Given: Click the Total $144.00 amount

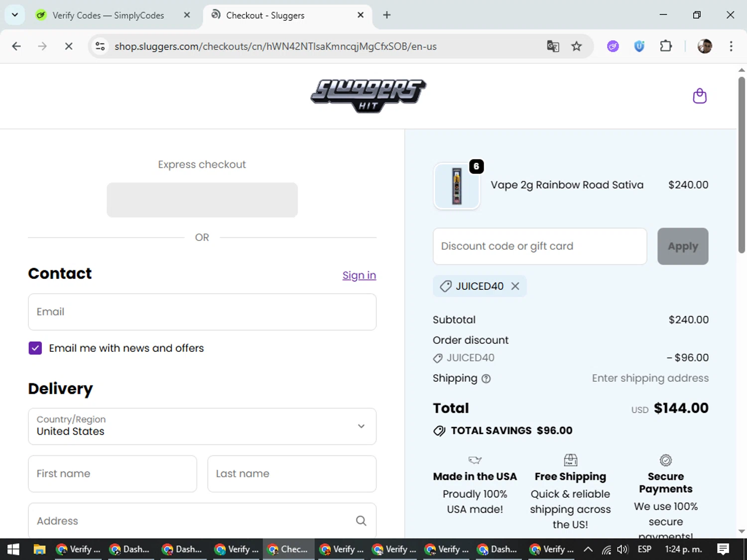Looking at the screenshot, I should pyautogui.click(x=681, y=408).
